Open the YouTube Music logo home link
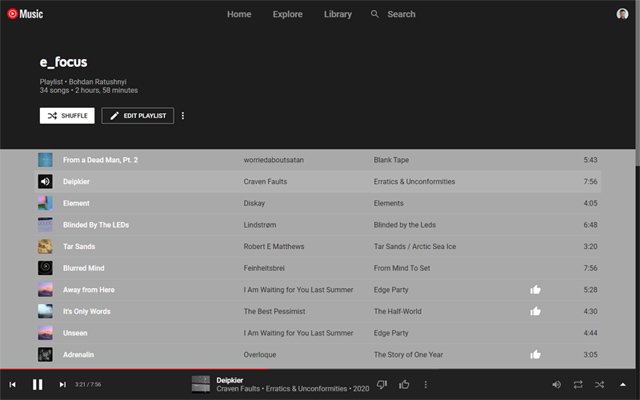This screenshot has width=640, height=400. click(25, 14)
